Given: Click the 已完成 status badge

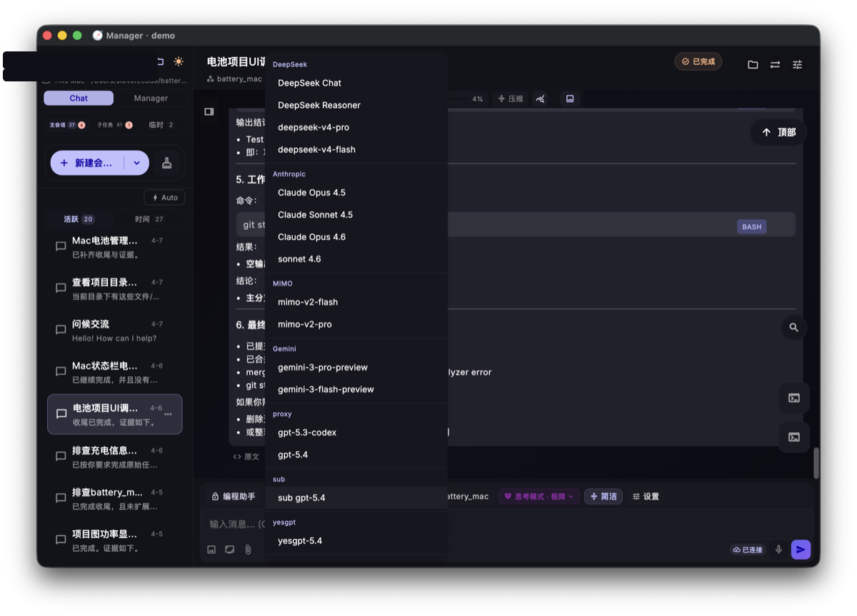Looking at the screenshot, I should (698, 61).
